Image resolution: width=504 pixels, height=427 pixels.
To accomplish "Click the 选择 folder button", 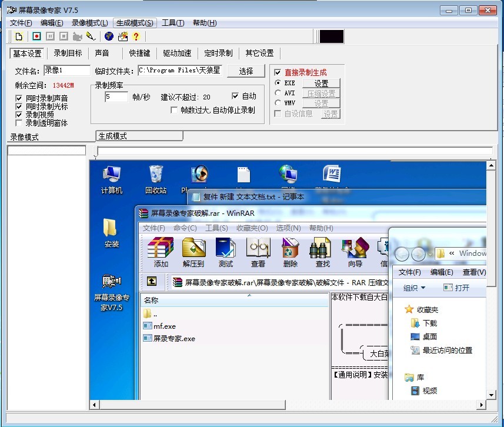I will coord(246,71).
